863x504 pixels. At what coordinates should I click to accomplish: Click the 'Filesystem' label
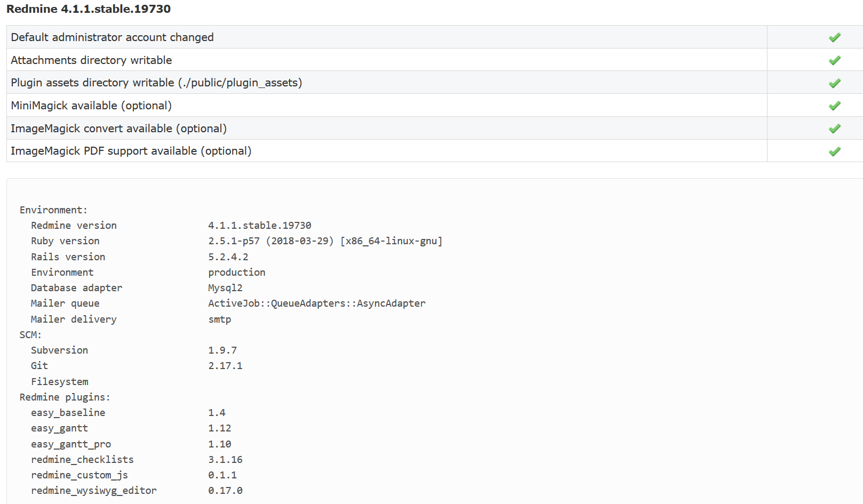[x=59, y=382]
